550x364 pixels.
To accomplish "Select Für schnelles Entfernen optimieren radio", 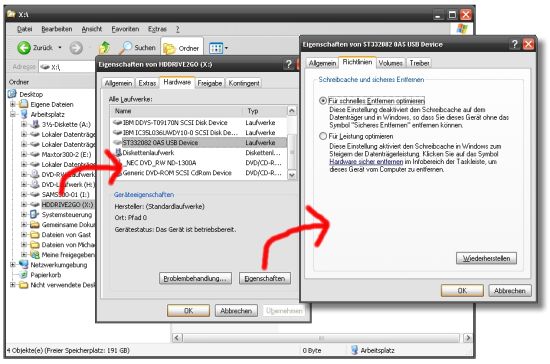I will pyautogui.click(x=323, y=101).
